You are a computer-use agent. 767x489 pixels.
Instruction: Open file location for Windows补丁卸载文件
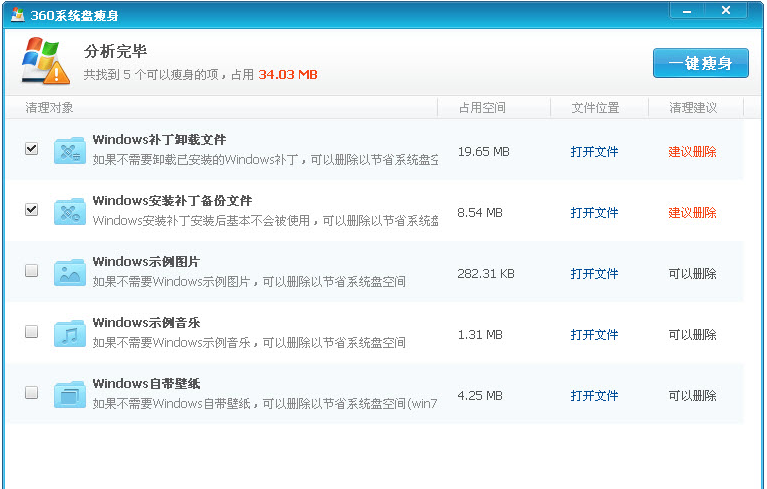594,152
